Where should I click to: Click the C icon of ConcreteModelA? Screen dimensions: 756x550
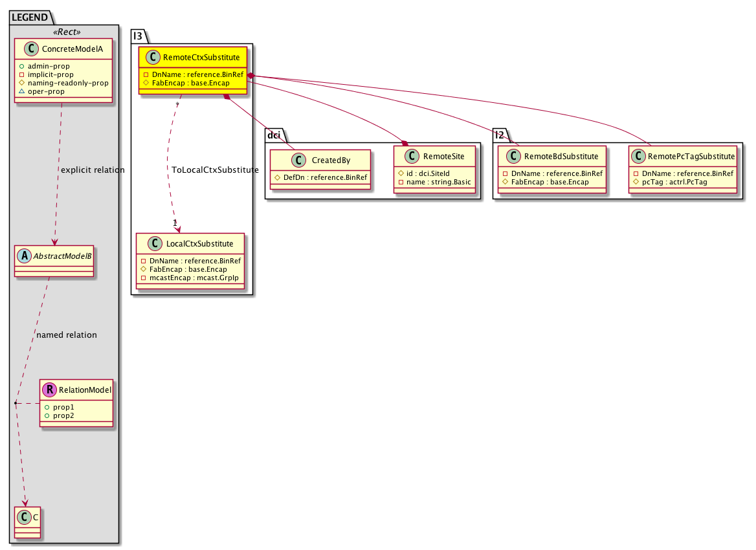coord(28,48)
